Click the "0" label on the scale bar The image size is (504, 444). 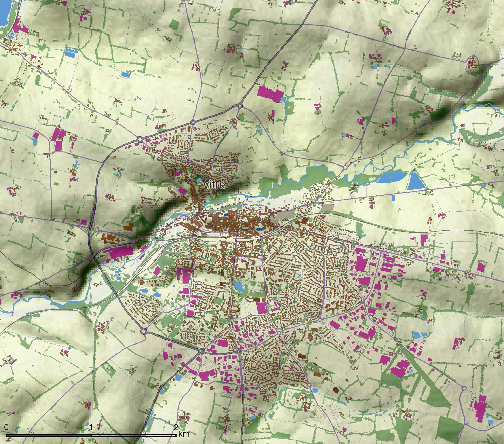coord(7,427)
